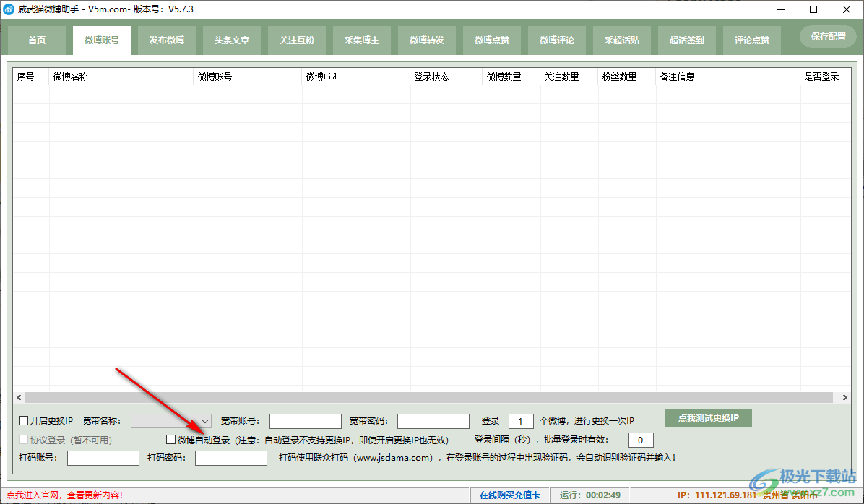Go to the 微博评论 tab
This screenshot has height=504, width=864.
tap(557, 40)
